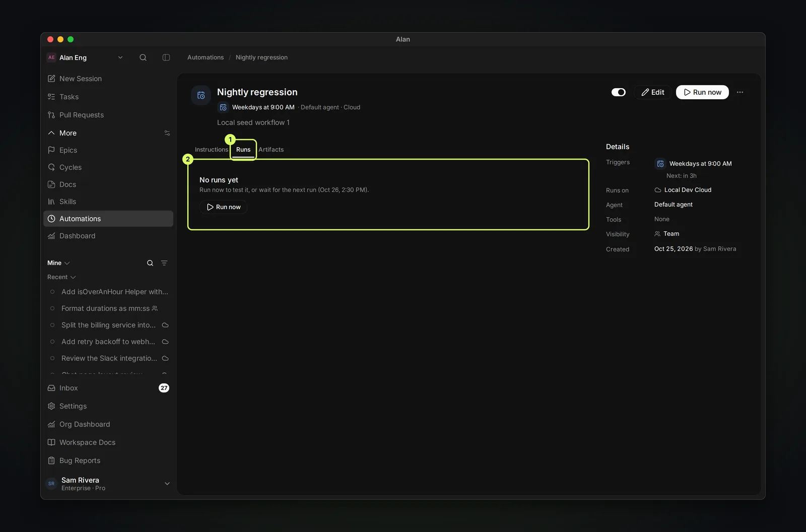Open the Inbox tray icon

[51, 388]
